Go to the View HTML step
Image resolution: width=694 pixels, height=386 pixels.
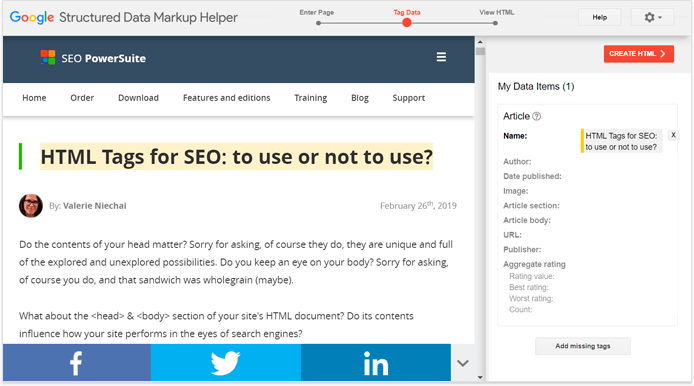click(x=495, y=23)
